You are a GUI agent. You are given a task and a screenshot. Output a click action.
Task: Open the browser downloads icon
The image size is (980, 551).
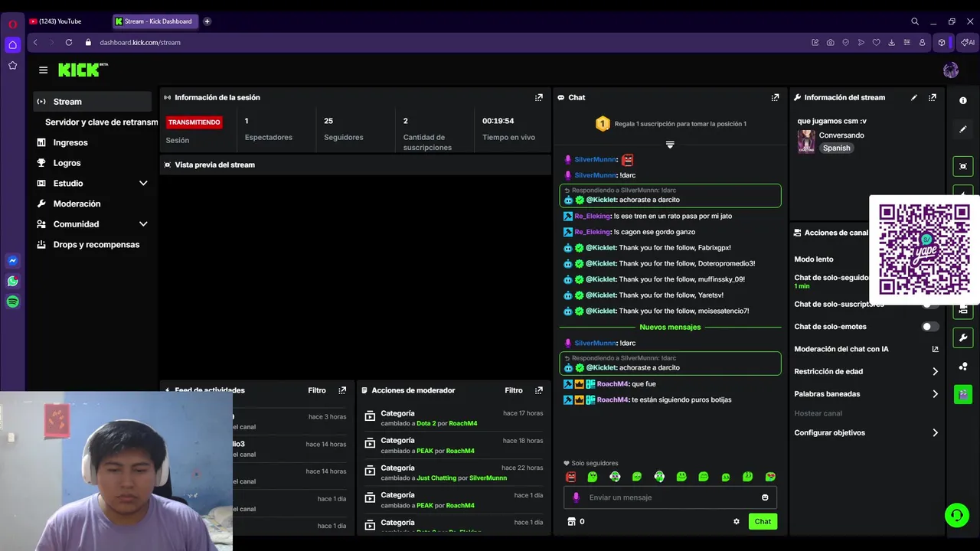coord(891,42)
